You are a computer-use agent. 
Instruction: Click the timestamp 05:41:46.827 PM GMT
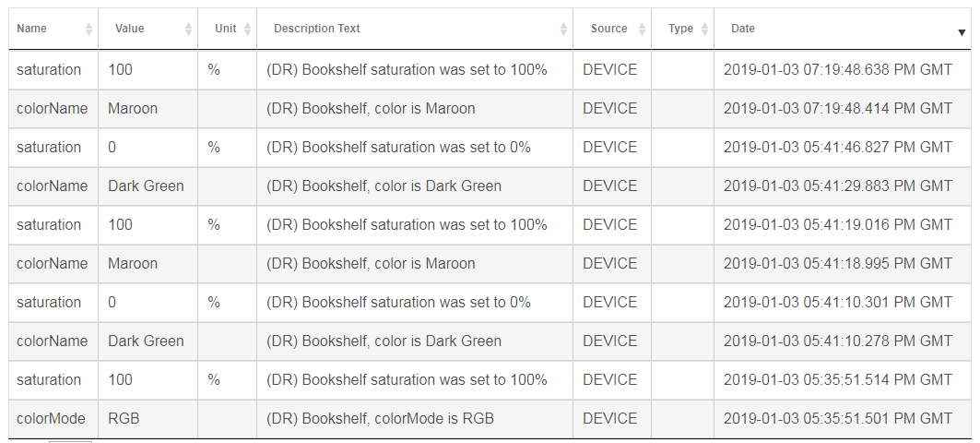pos(837,148)
